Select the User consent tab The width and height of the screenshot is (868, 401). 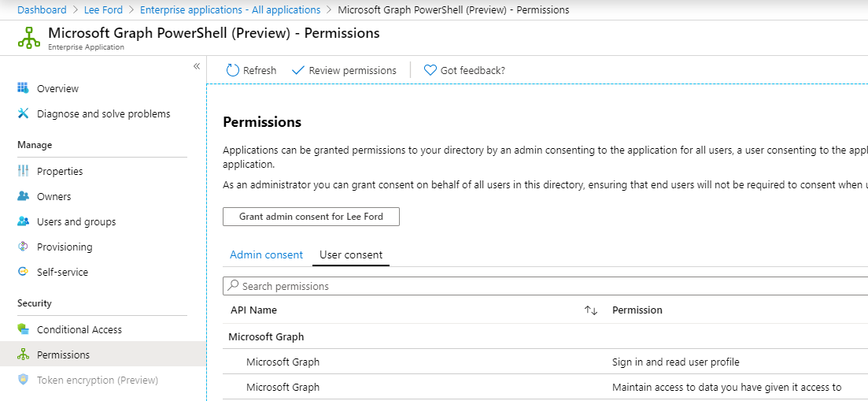(351, 254)
